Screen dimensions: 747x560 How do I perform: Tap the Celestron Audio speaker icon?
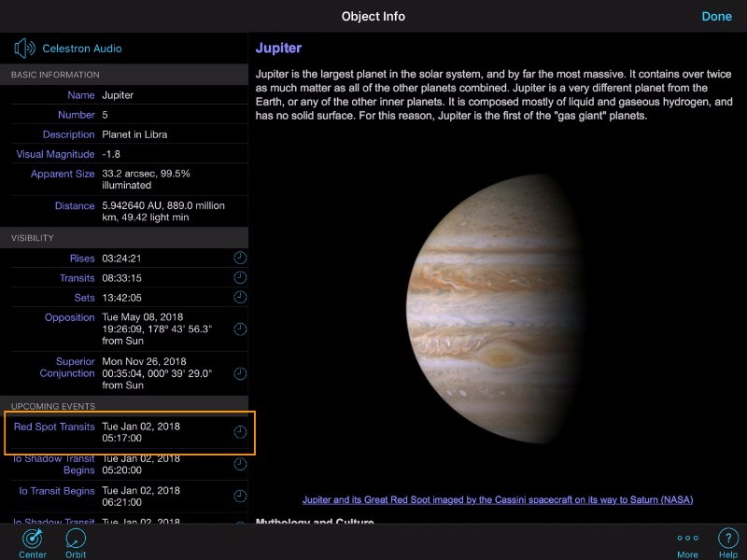(x=24, y=49)
